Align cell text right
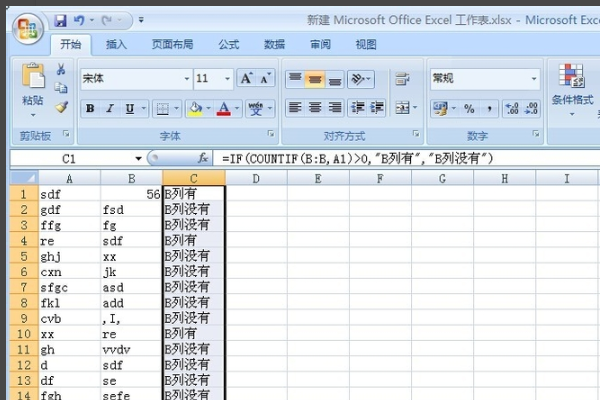This screenshot has width=600, height=400. [x=335, y=108]
